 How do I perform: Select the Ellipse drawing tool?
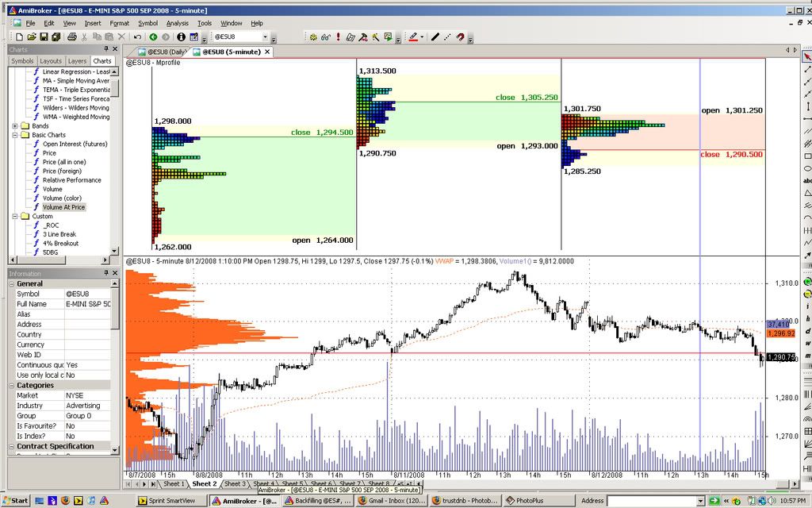[x=807, y=168]
